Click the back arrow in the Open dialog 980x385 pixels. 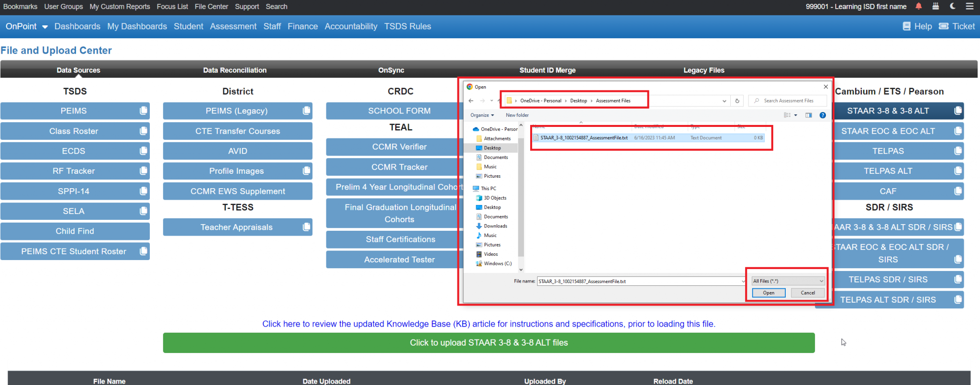[471, 101]
